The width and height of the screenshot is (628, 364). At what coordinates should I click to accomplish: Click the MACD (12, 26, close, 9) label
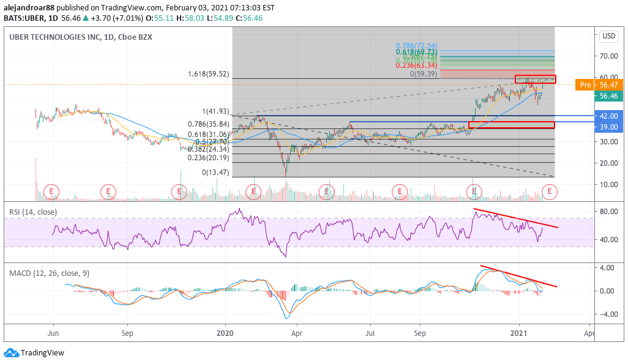[x=49, y=273]
